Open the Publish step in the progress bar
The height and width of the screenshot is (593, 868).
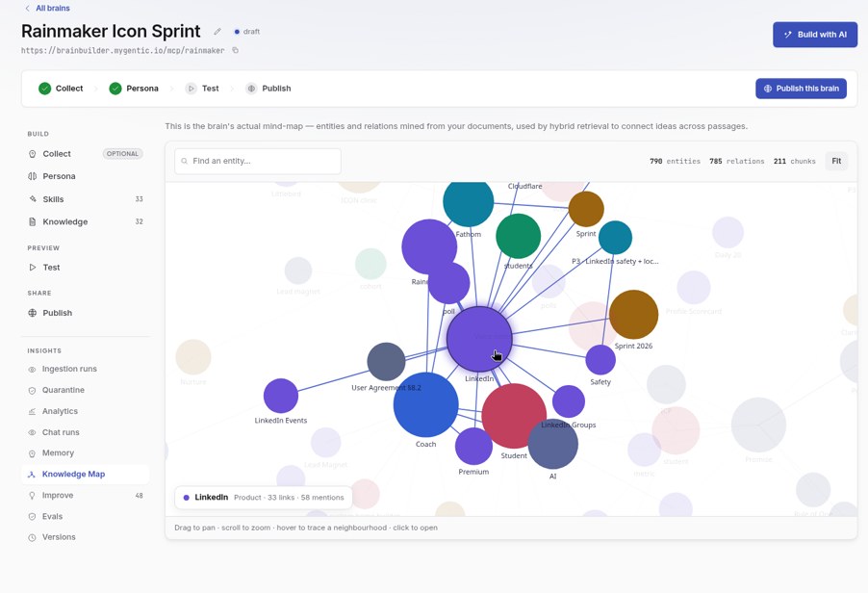click(268, 89)
